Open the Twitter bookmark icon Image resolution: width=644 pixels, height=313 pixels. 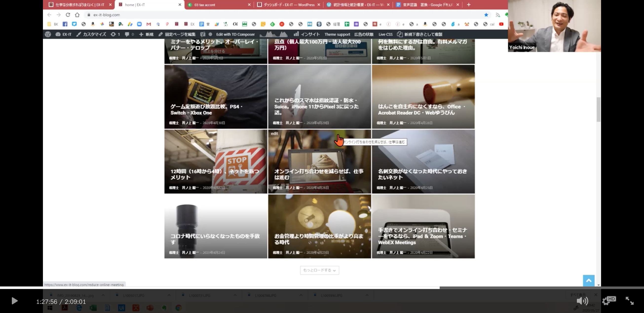(74, 24)
